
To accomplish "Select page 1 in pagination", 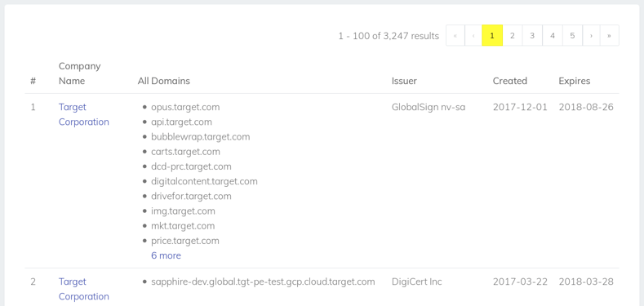I will click(492, 36).
